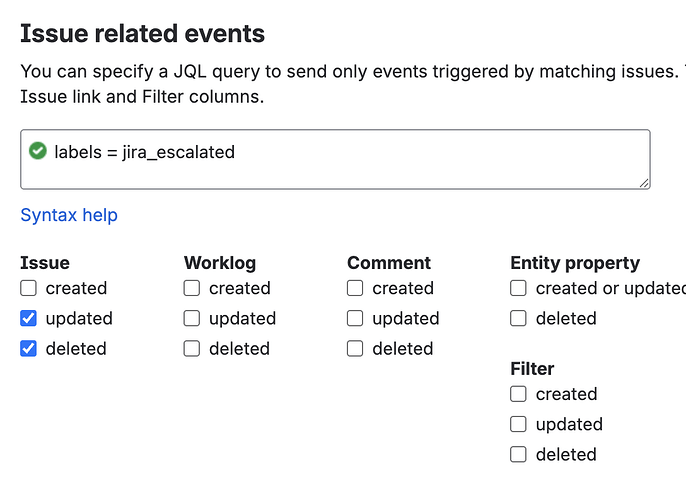Tick the Comment deleted checkbox
686x499 pixels.
click(x=355, y=349)
